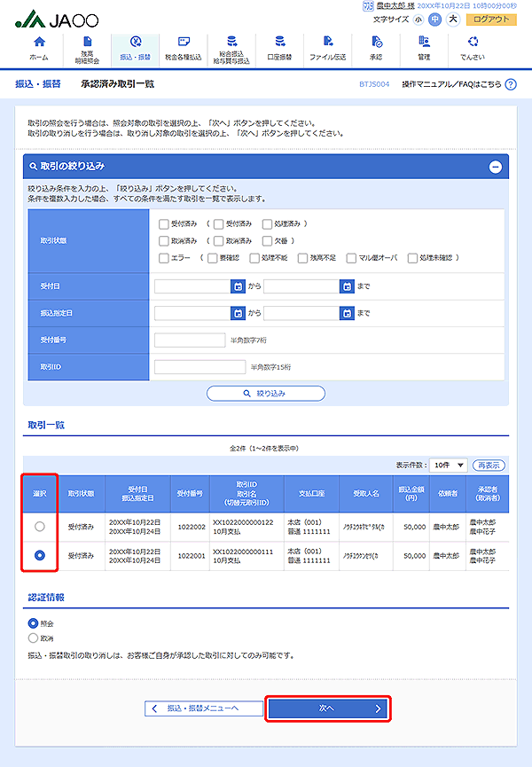Focus the 受付日 end date field
This screenshot has width=532, height=767.
301,286
